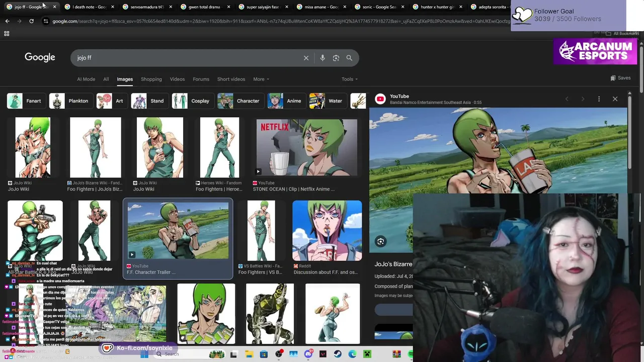Open OBS Studio from the taskbar
Viewport: 644px width, 362px height.
[x=279, y=354]
